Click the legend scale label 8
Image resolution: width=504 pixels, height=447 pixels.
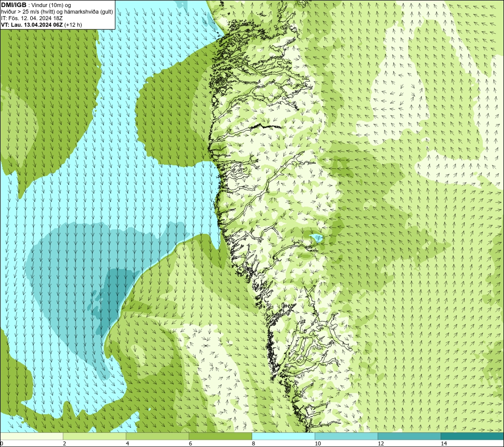pyautogui.click(x=254, y=443)
